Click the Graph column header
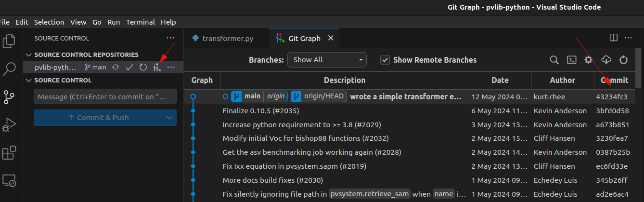644x202 pixels. [x=202, y=80]
